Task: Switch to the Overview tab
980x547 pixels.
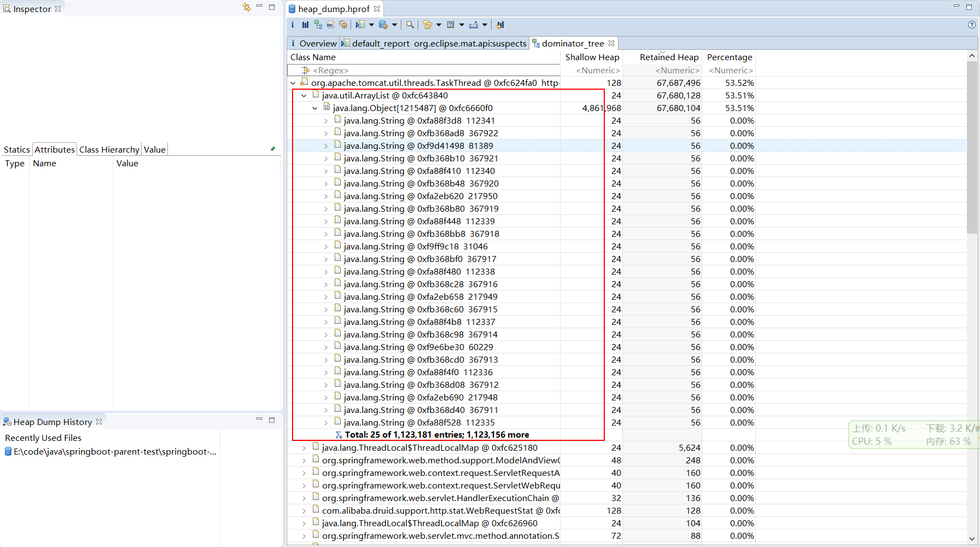Action: (x=313, y=43)
